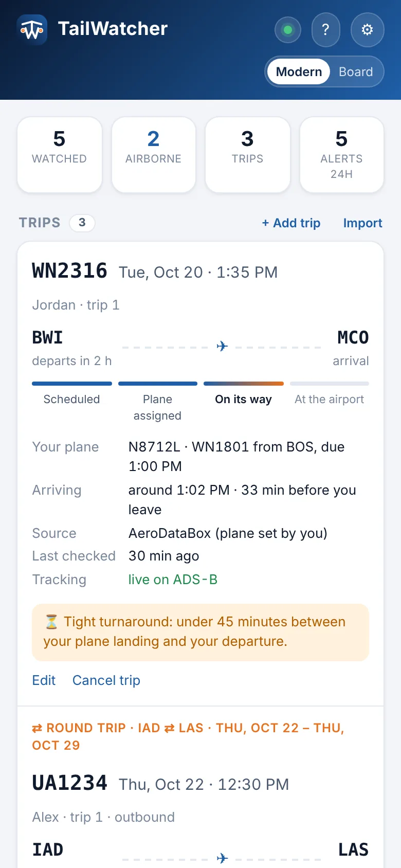The image size is (401, 868).
Task: Switch to Board view mode
Action: pos(356,71)
